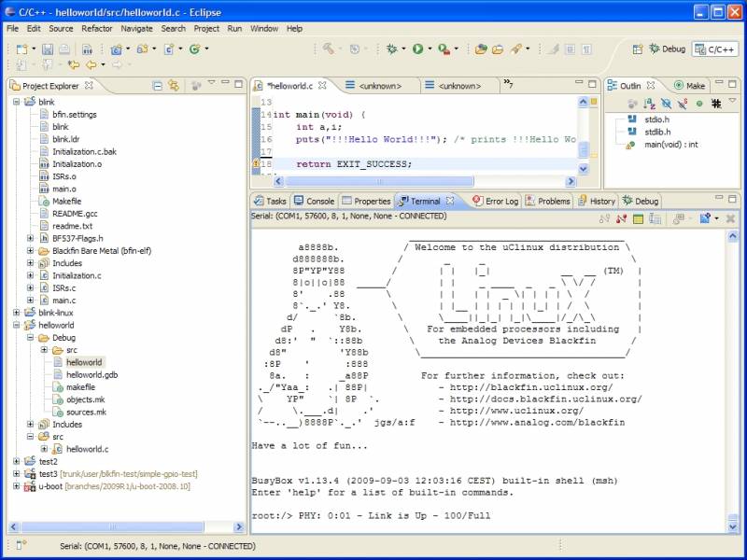Viewport: 747px width, 560px height.
Task: Collapse the helloworld Debug folder
Action: 31,338
